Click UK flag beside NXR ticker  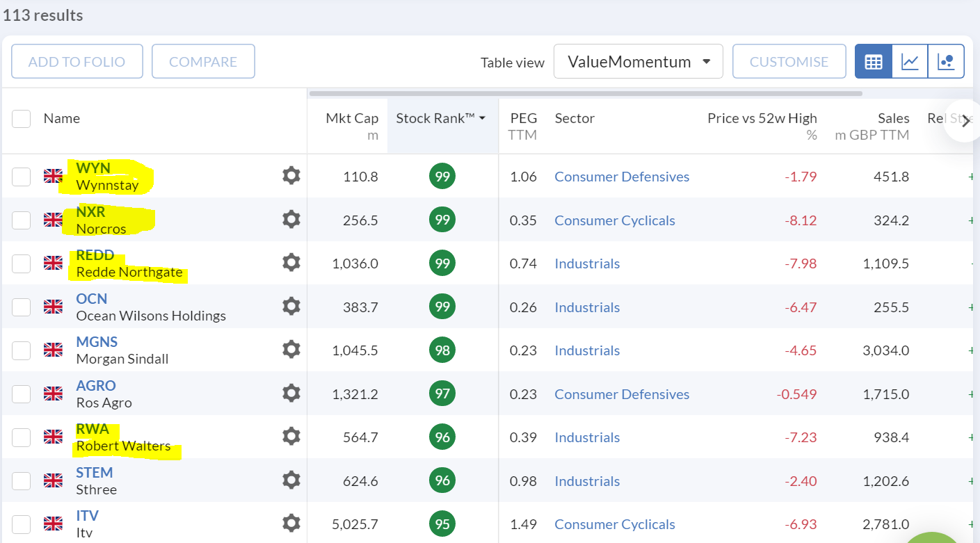click(53, 220)
